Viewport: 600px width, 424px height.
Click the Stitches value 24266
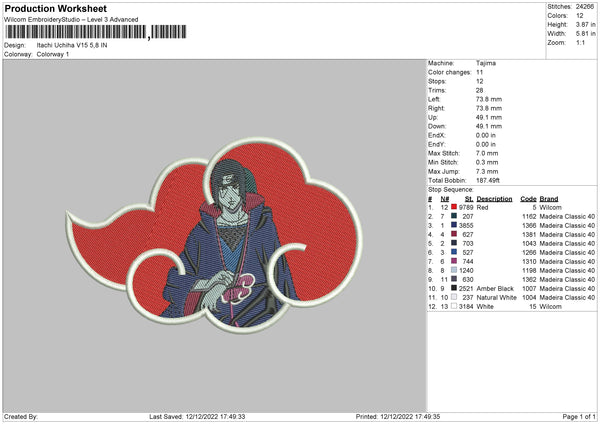click(x=585, y=7)
